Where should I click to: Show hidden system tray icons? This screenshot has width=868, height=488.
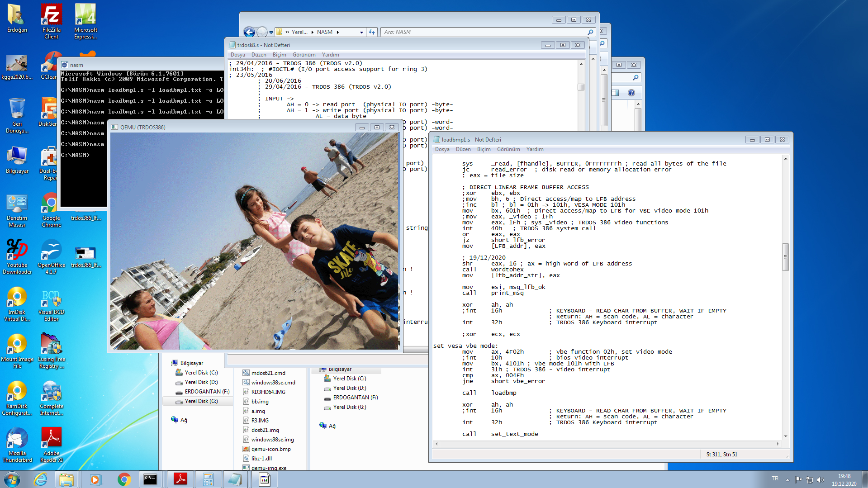point(787,479)
